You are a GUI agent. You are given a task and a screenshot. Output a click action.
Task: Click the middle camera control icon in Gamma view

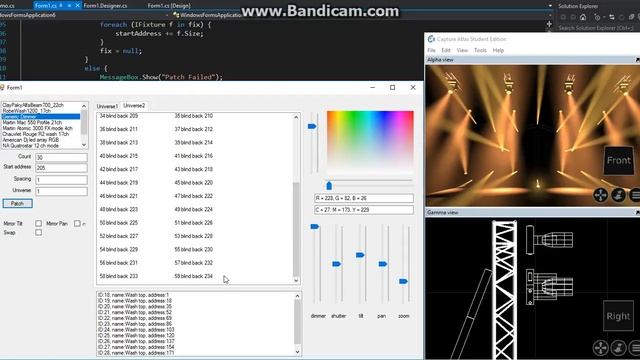click(x=619, y=348)
